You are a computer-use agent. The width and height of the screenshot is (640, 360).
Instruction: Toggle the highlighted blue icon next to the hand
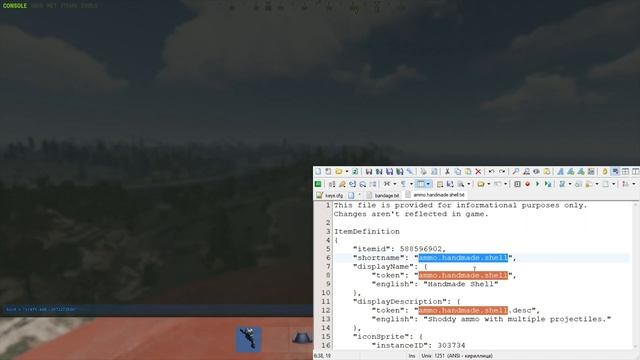tap(615, 171)
